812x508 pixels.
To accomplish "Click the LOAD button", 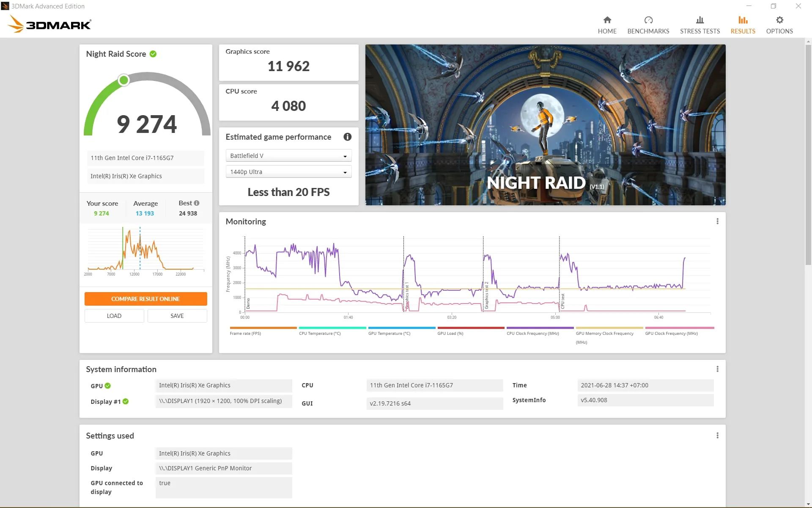I will coord(114,316).
